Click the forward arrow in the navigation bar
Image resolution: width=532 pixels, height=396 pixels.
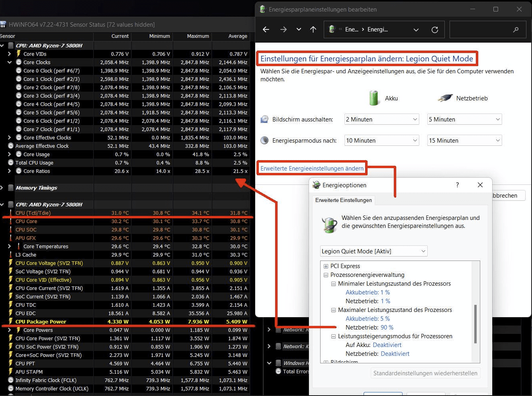(x=283, y=29)
